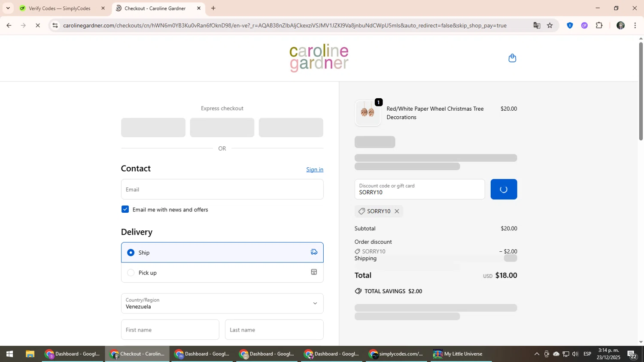Select the Ship delivery option

[222, 252]
